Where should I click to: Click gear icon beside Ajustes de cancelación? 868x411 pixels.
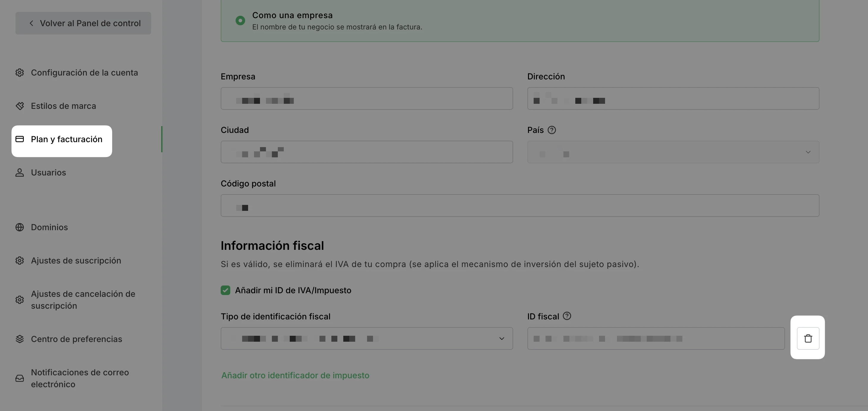20,300
